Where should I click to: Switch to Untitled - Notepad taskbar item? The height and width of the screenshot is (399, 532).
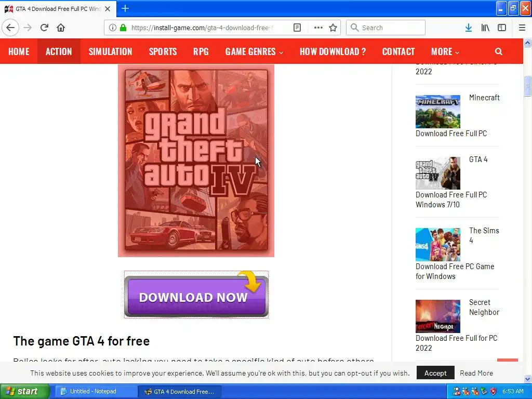(x=96, y=391)
